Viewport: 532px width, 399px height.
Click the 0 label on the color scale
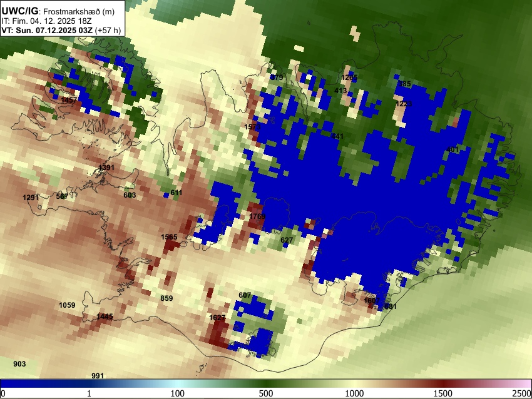3,393
